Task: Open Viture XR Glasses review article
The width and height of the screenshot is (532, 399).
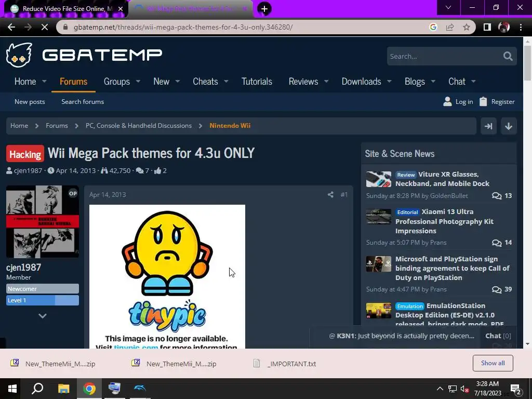Action: (x=442, y=179)
